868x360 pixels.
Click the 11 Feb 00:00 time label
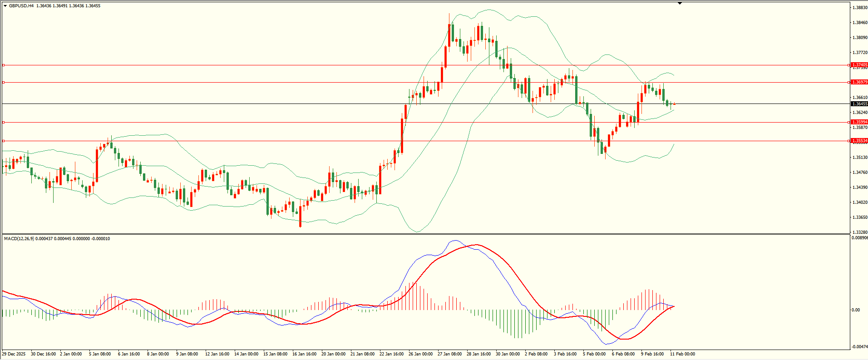tap(682, 354)
